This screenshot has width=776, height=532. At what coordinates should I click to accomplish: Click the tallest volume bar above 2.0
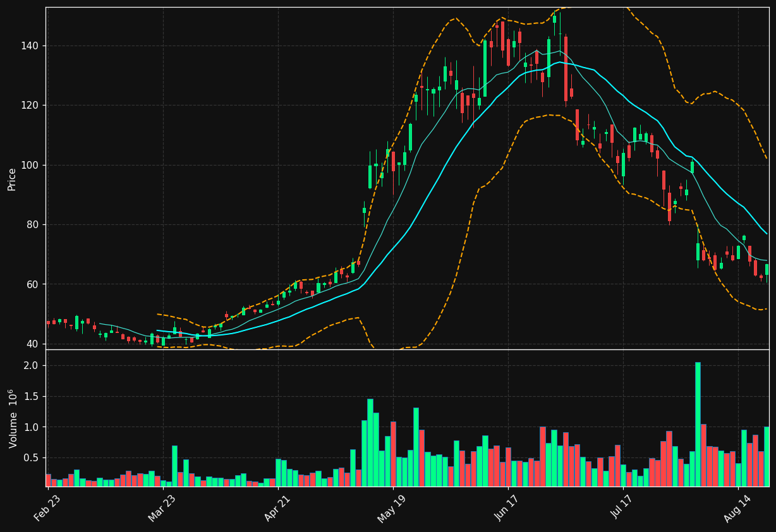click(x=698, y=424)
